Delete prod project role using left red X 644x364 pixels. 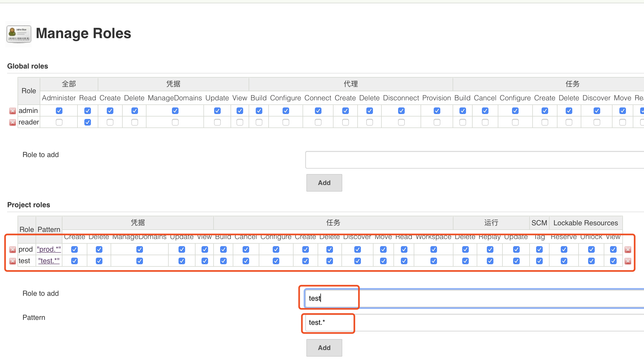click(13, 249)
